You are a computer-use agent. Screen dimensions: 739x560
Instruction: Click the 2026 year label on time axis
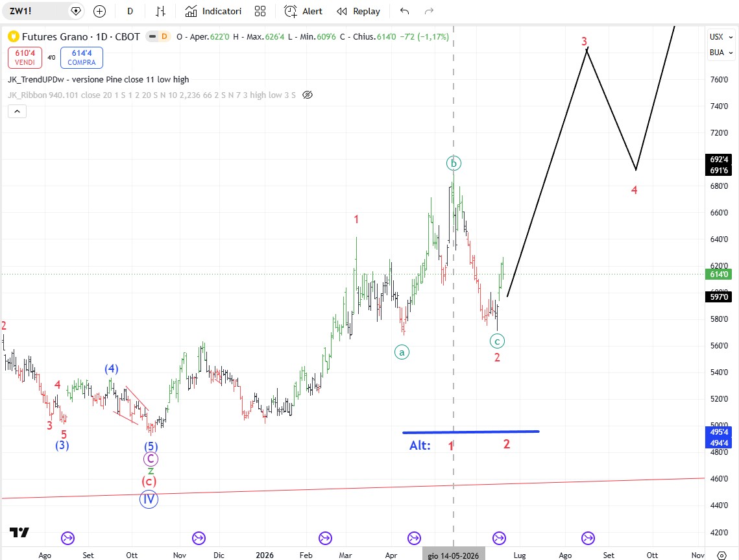click(x=265, y=555)
